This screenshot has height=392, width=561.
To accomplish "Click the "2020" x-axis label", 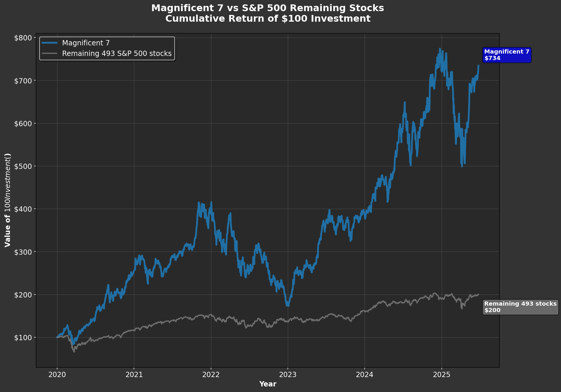I will [x=57, y=375].
